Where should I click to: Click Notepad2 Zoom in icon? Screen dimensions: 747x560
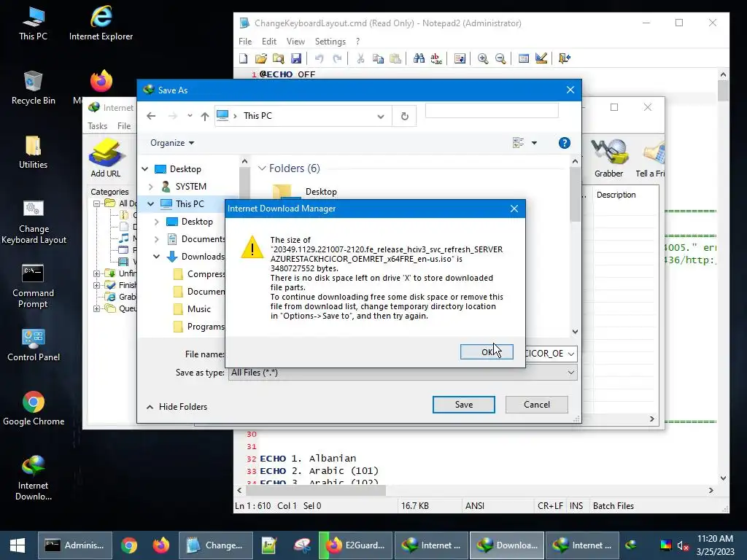483,58
